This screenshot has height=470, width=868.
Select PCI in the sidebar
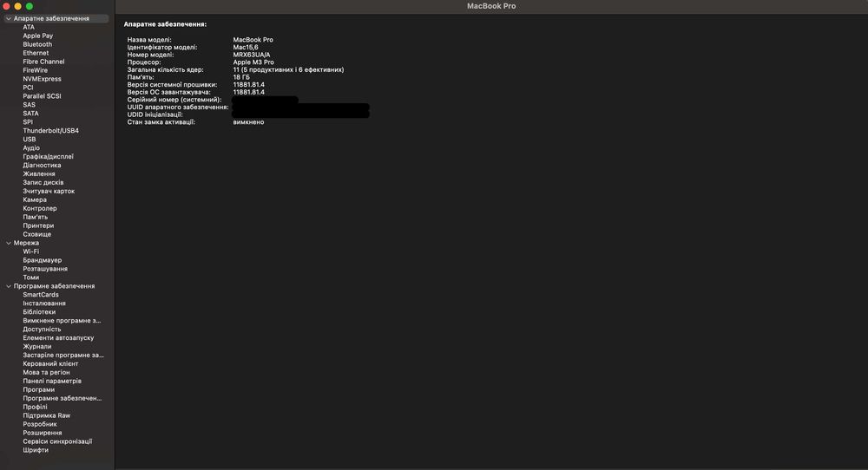(29, 88)
